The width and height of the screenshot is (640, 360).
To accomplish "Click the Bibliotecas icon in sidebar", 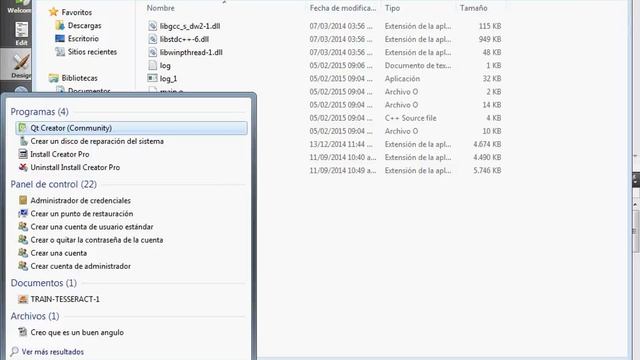I will [53, 78].
